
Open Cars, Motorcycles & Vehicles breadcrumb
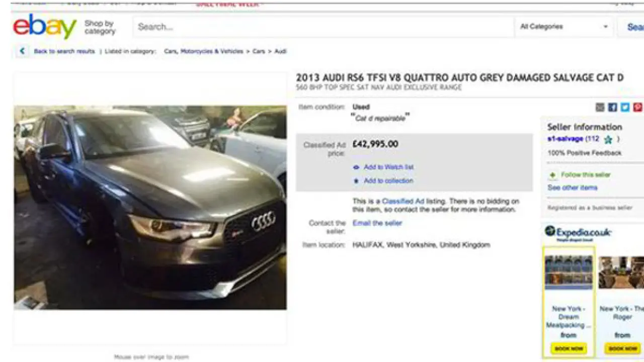[x=203, y=51]
